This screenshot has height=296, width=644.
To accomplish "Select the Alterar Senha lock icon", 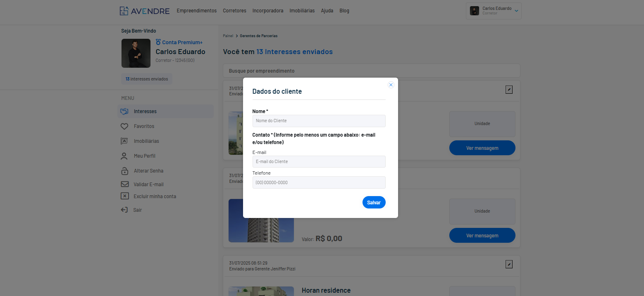I will (124, 171).
